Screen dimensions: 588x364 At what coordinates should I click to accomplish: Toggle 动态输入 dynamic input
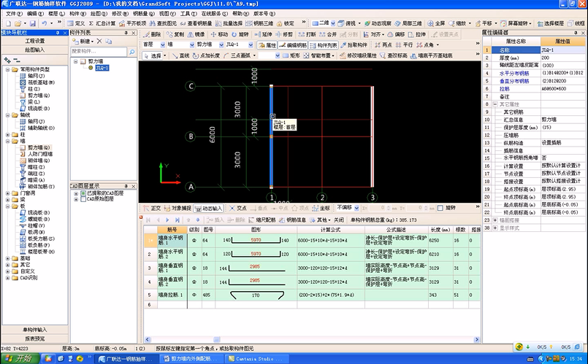point(208,208)
